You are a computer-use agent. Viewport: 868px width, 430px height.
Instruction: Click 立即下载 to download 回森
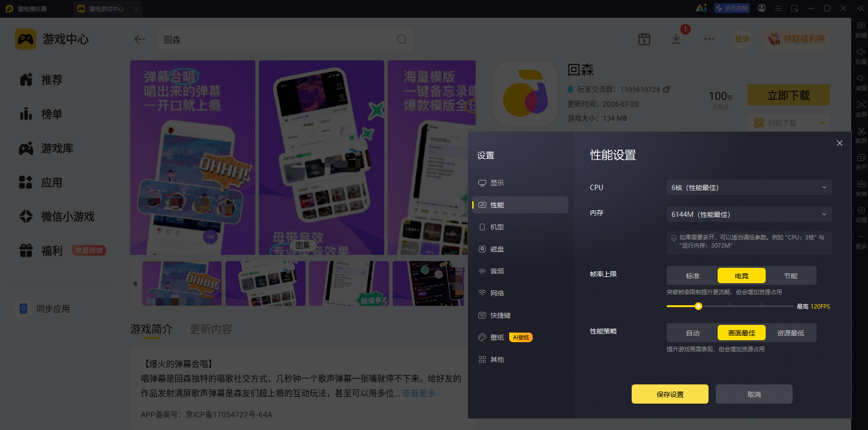(x=788, y=96)
